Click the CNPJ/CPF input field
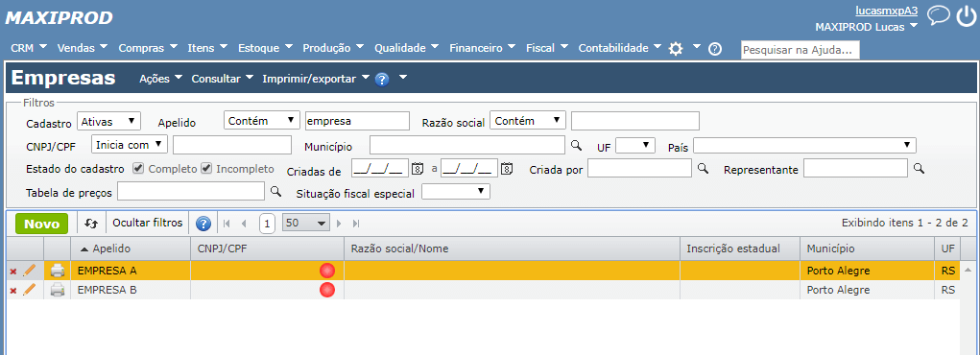980x355 pixels. tap(232, 145)
